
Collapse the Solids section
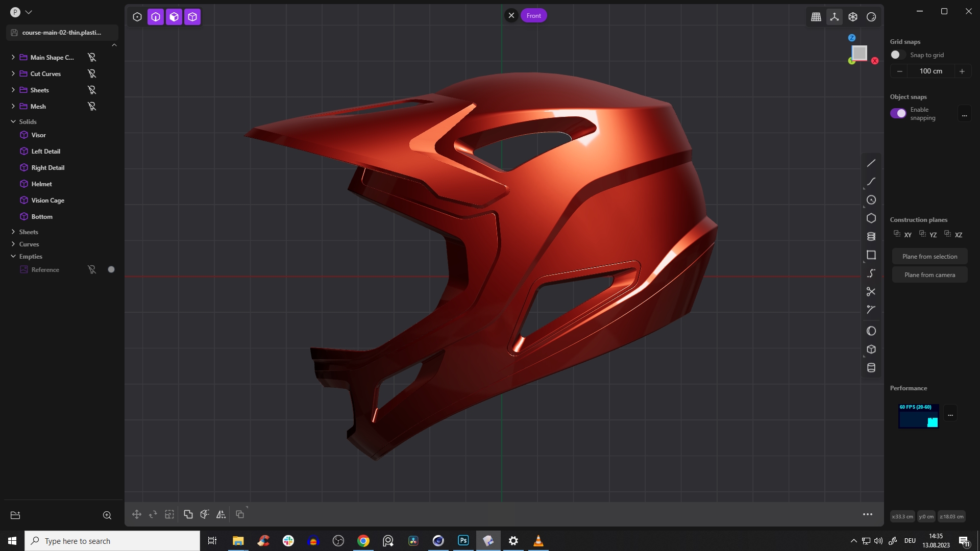point(12,121)
